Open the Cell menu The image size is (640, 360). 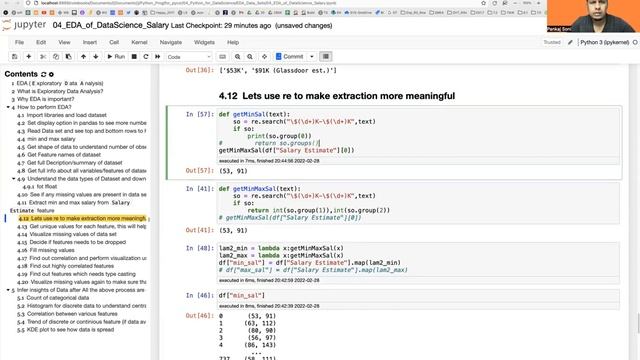(x=114, y=42)
